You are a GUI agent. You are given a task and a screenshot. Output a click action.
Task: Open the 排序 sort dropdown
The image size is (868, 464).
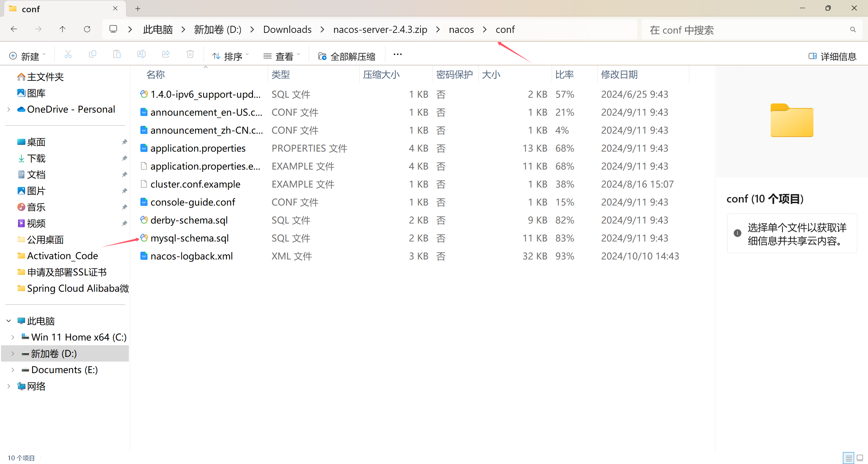(x=231, y=56)
